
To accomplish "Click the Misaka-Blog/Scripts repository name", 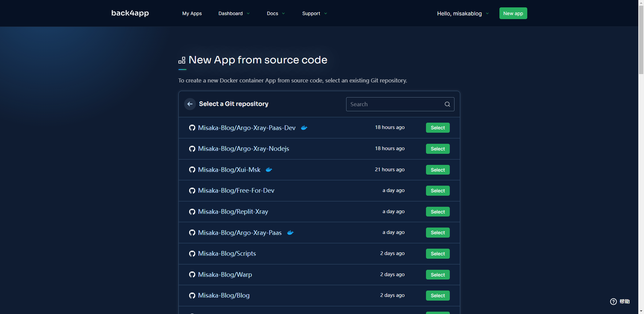I will pyautogui.click(x=227, y=254).
